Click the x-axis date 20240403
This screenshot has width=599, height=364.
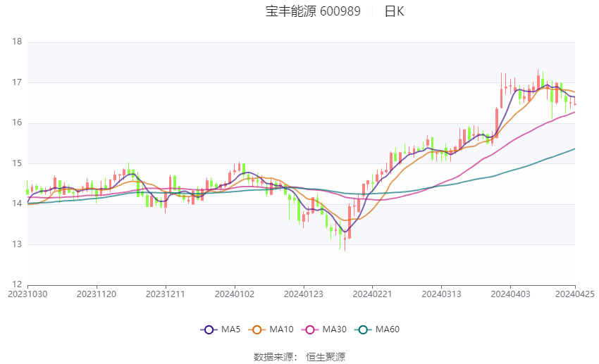click(x=510, y=294)
